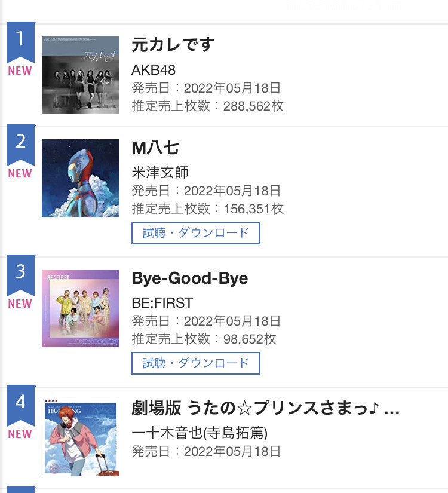Select the artist 一十木音也(寺島拓篤)
This screenshot has width=448, height=493.
[200, 433]
